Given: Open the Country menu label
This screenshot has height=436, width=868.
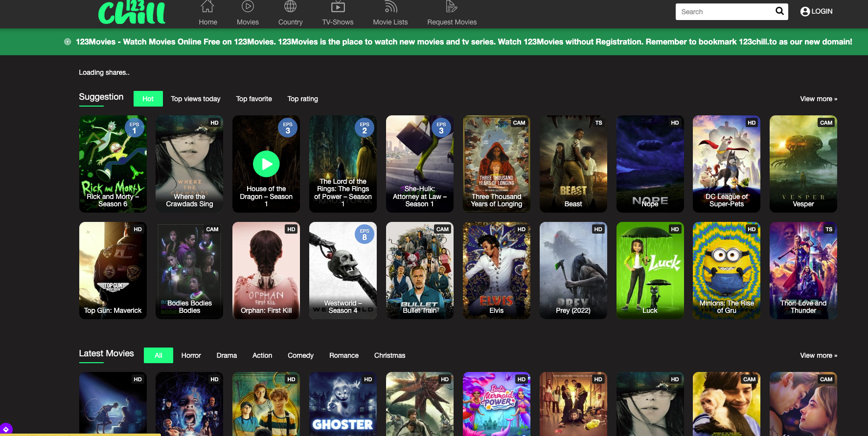Looking at the screenshot, I should tap(290, 22).
